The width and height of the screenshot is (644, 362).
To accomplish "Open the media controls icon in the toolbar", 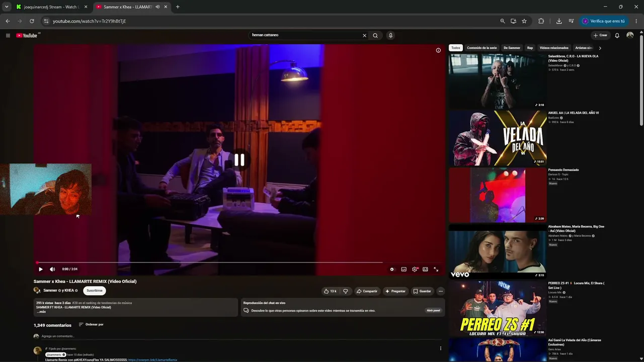I will coord(571,21).
